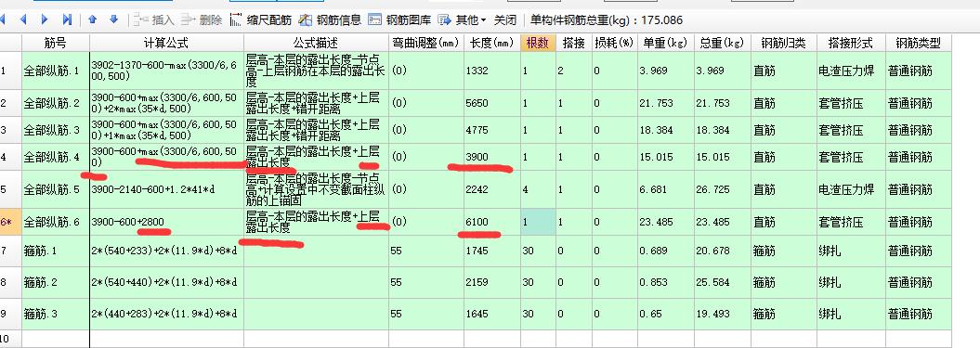Click 根数 value 4 in row 5
This screenshot has width=980, height=348.
pyautogui.click(x=538, y=189)
